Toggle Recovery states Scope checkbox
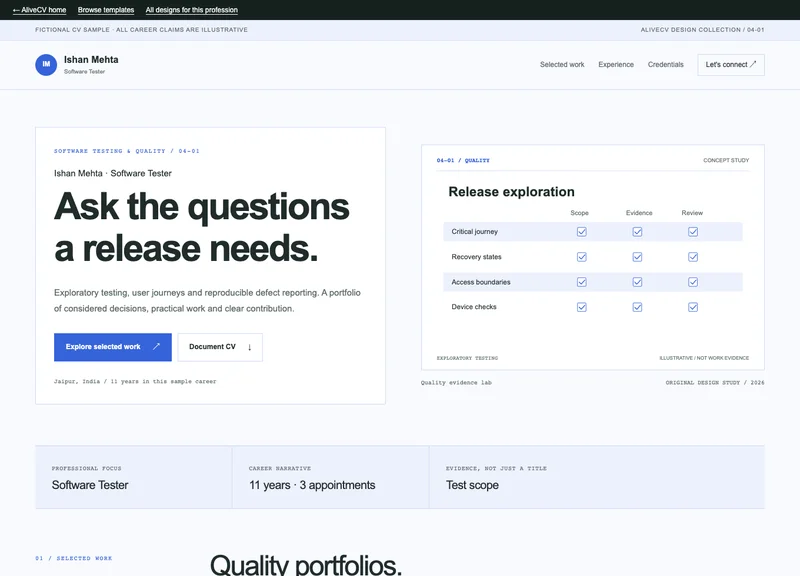The width and height of the screenshot is (800, 576). tap(582, 257)
